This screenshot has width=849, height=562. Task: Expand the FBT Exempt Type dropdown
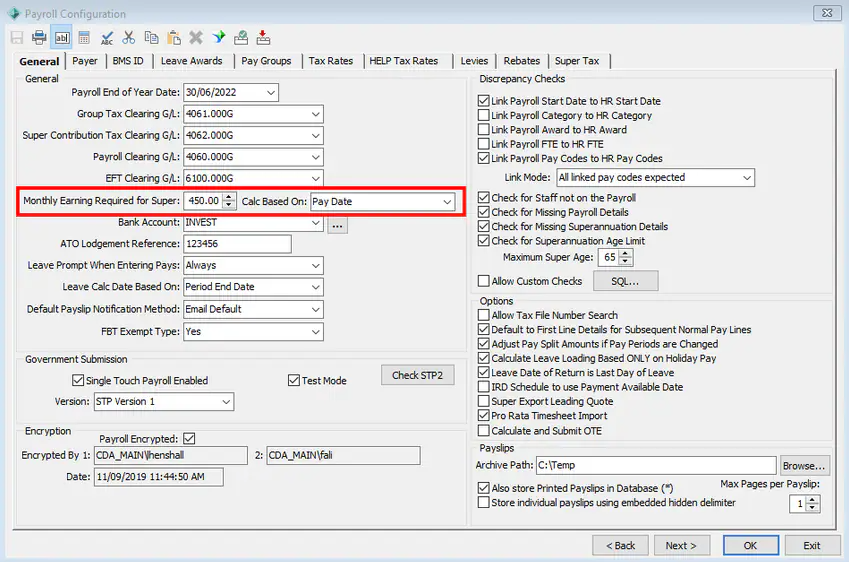tap(315, 331)
